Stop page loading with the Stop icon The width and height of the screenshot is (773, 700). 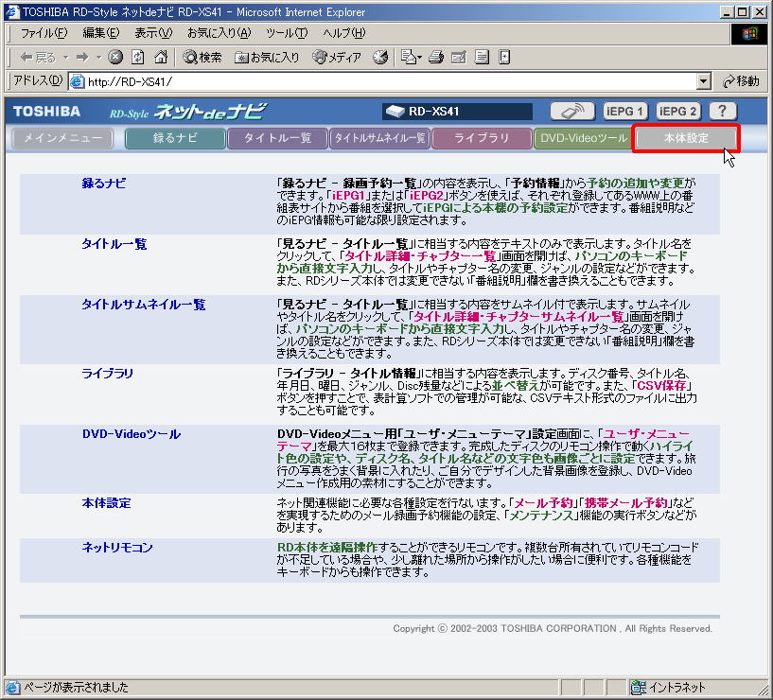tap(115, 58)
